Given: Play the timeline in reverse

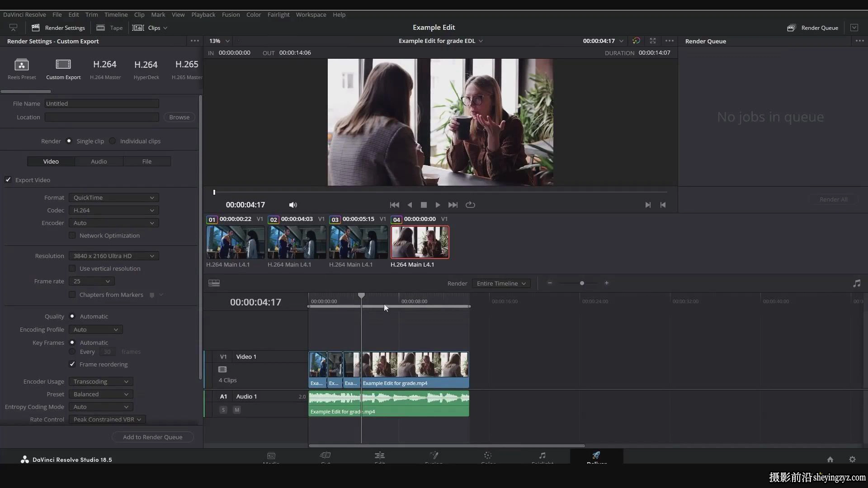Looking at the screenshot, I should tap(410, 205).
